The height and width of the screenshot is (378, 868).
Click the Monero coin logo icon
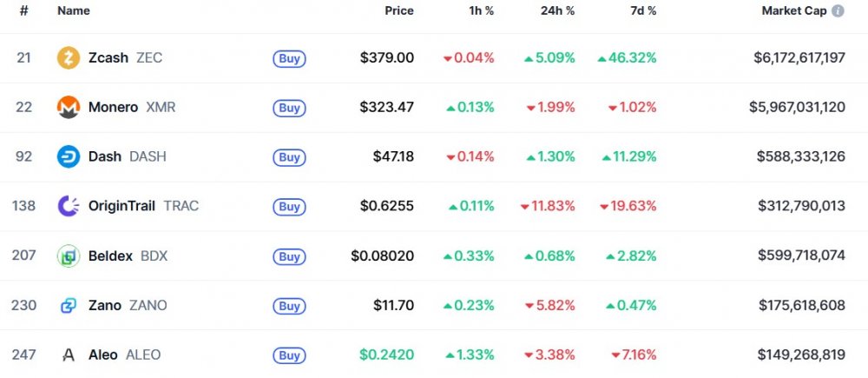[69, 108]
